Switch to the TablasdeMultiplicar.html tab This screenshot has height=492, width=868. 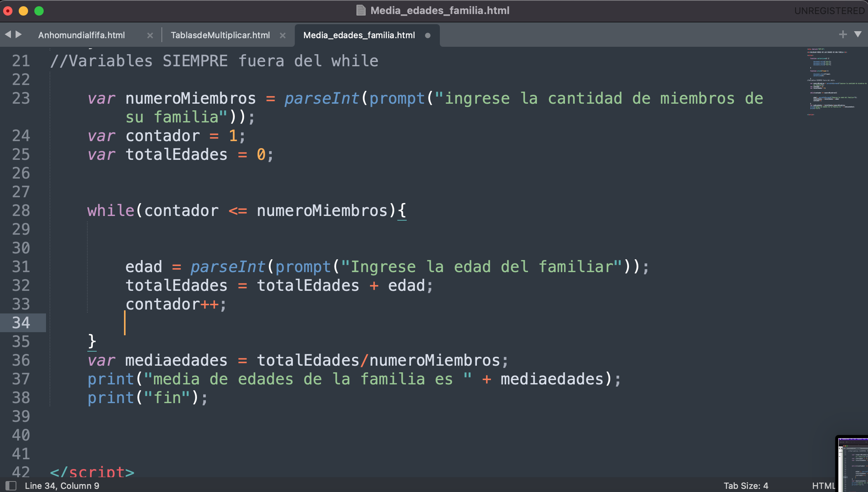[220, 35]
